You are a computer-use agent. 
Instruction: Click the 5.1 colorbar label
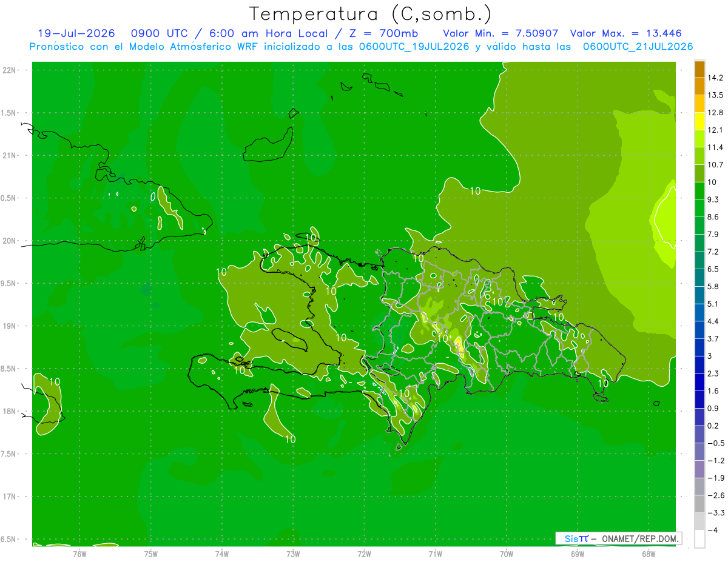(713, 304)
